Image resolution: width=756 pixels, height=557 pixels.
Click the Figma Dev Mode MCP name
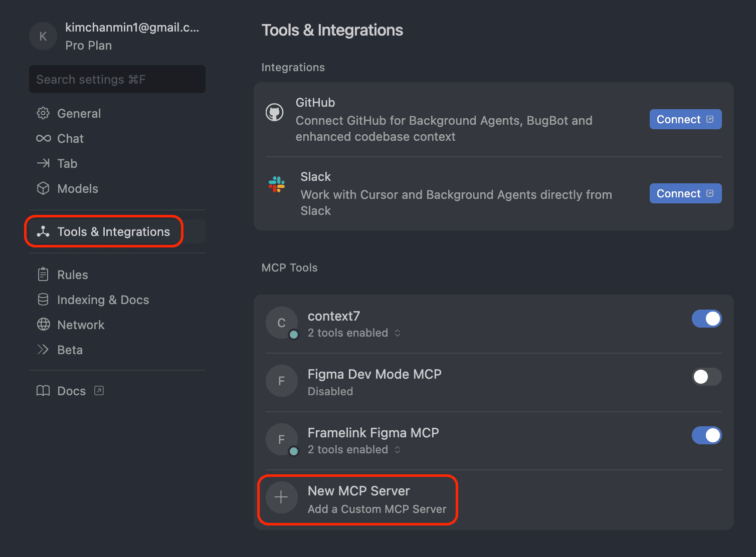374,374
